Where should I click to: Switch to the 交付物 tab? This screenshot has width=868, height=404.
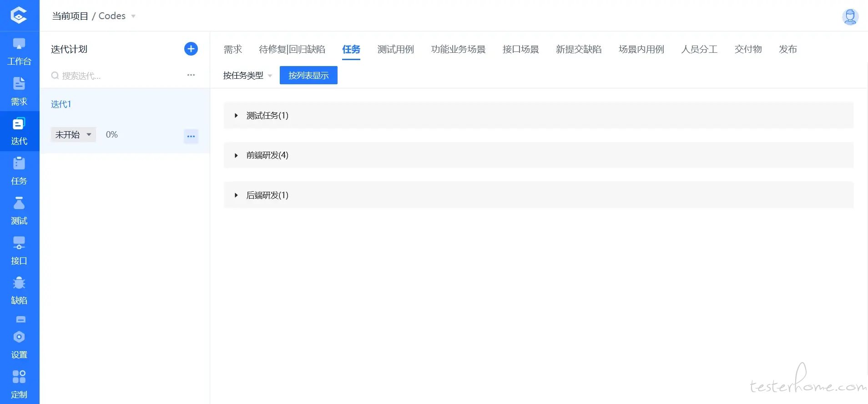(748, 49)
